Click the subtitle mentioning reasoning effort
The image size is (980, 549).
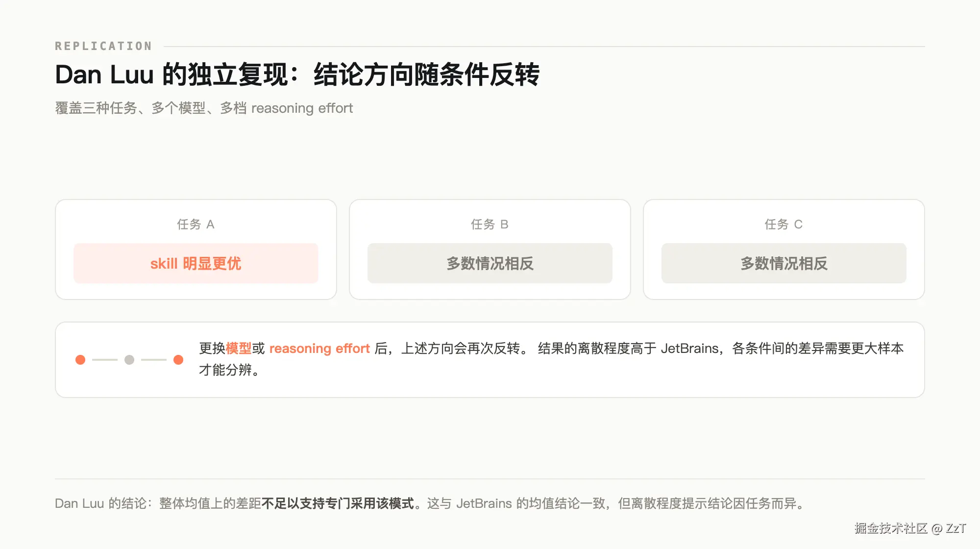tap(204, 108)
